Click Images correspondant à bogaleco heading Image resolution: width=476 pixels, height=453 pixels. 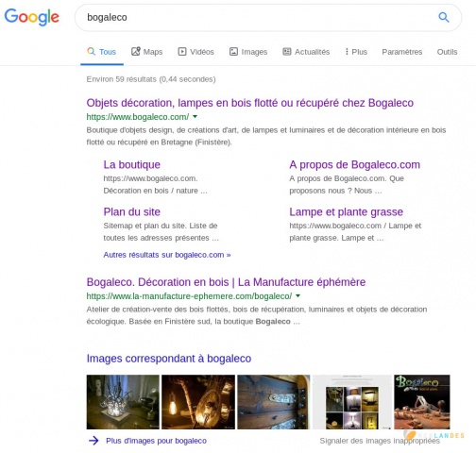169,359
